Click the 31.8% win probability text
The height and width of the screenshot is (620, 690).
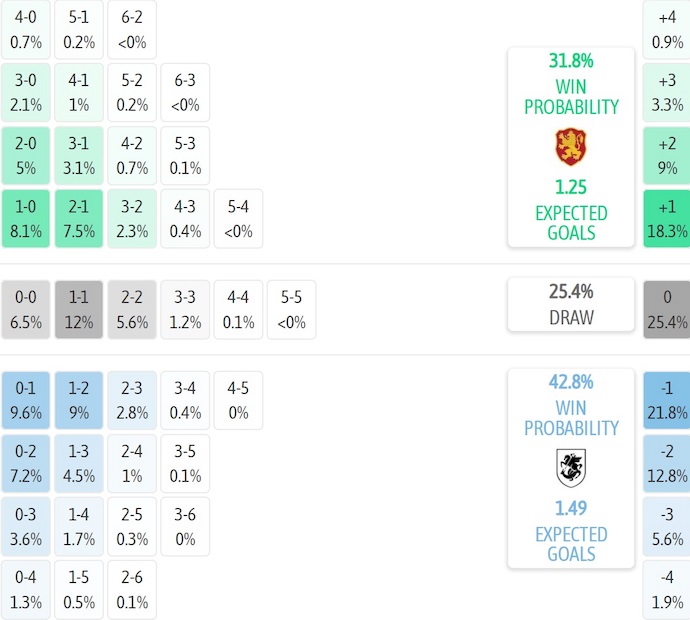(570, 60)
